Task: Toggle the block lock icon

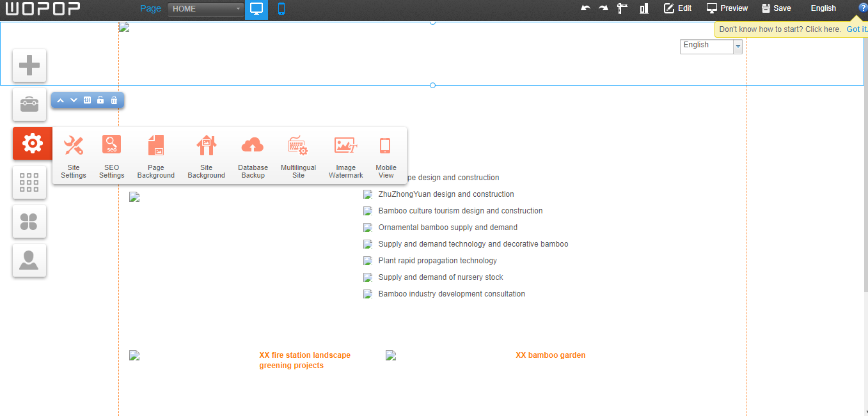Action: click(x=100, y=100)
